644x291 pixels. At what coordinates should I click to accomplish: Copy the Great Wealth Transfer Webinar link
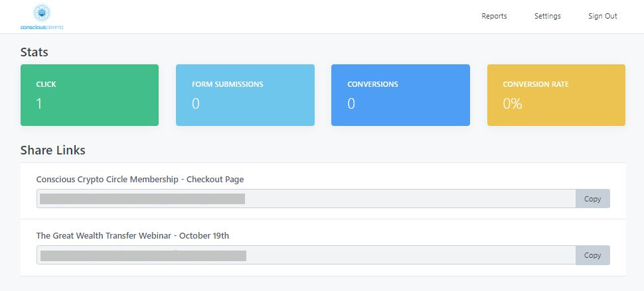(592, 255)
